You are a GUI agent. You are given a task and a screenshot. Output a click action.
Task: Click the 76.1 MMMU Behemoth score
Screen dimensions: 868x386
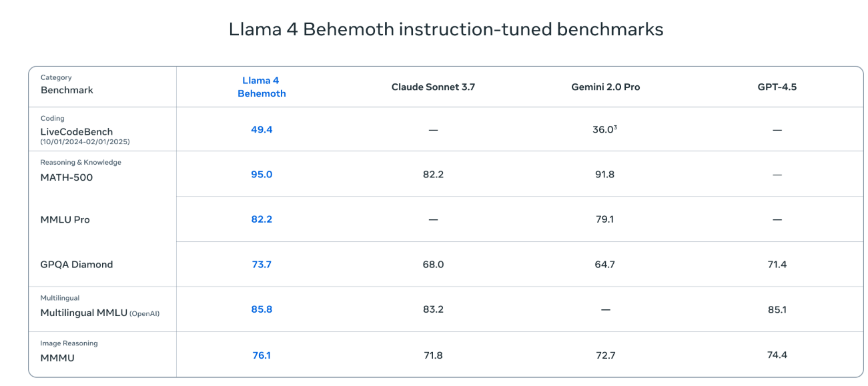click(262, 355)
